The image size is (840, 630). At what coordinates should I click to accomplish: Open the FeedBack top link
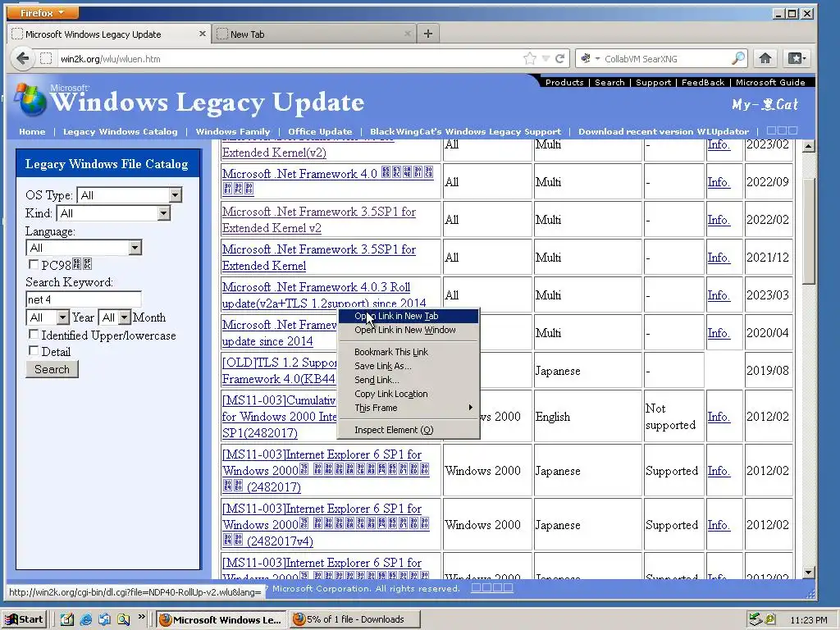pos(703,82)
